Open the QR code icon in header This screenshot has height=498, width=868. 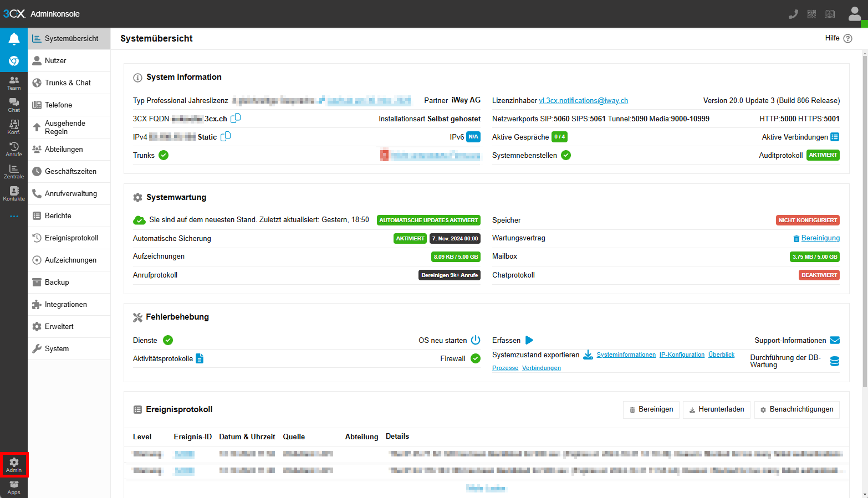(811, 14)
